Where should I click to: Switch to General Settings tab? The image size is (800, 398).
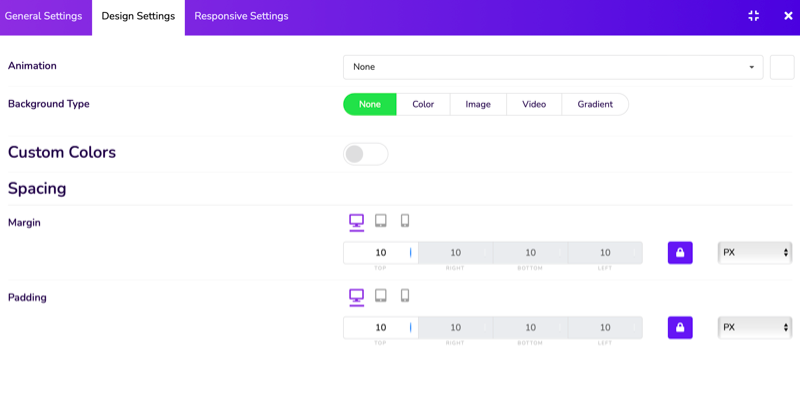(43, 16)
